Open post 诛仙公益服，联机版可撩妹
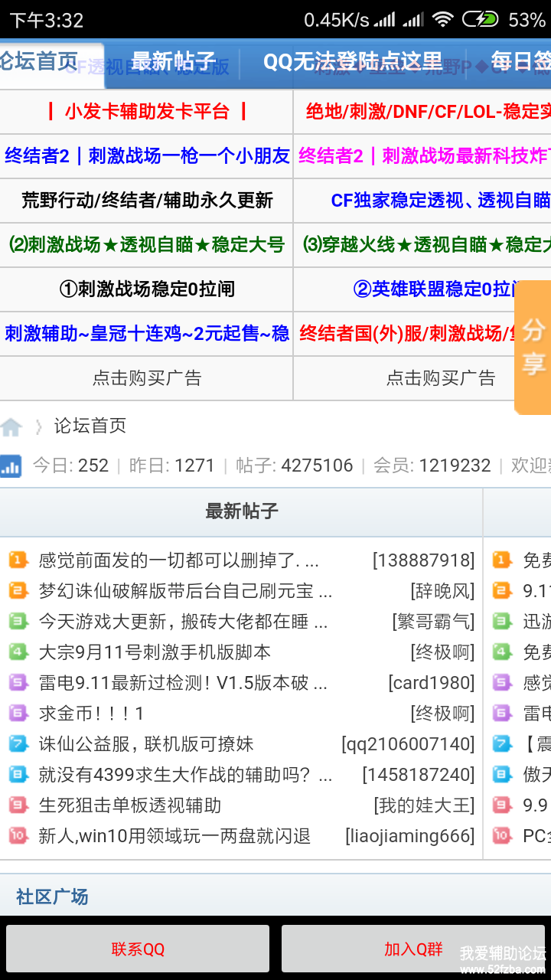This screenshot has width=551, height=980. pos(146,744)
